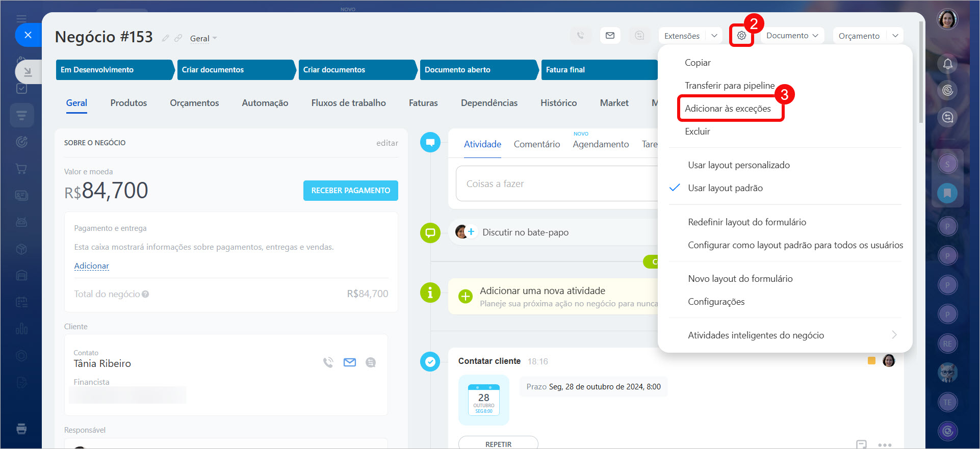Select the checked Usar layout padrão option
Viewport: 980px width, 449px height.
pyautogui.click(x=725, y=188)
